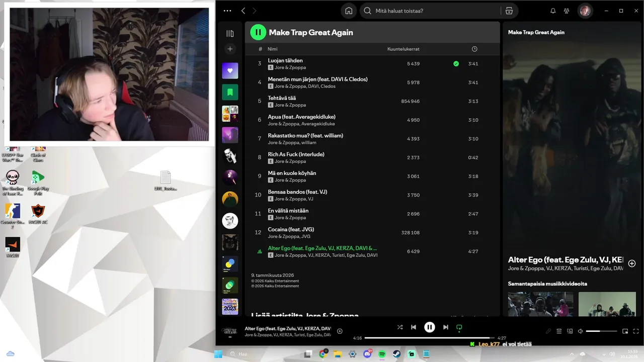This screenshot has width=644, height=362.
Task: Open the connect to device icon
Action: click(x=570, y=331)
